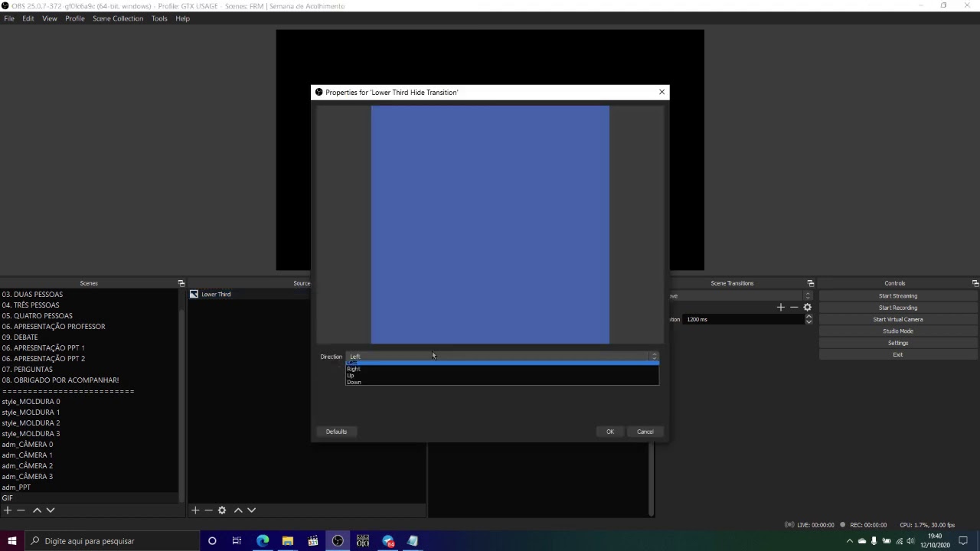
Task: Choose Up in the Direction list
Action: point(501,375)
